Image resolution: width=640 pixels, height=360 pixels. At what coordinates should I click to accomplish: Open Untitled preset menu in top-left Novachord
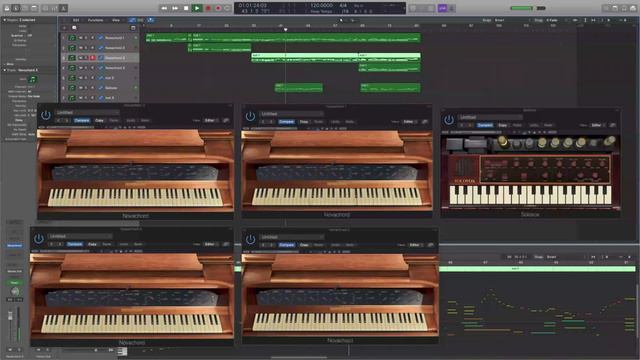click(x=87, y=113)
